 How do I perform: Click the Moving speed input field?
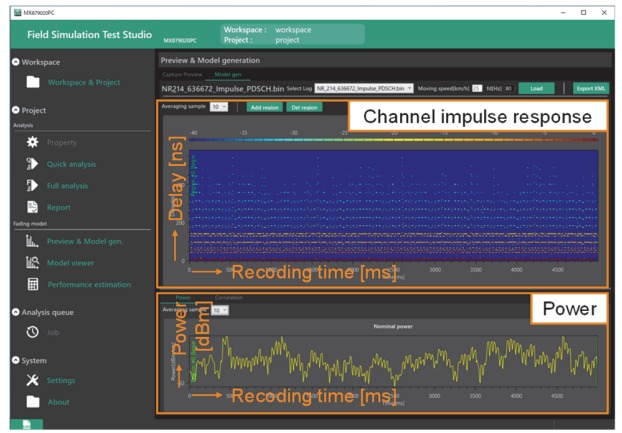tap(477, 89)
